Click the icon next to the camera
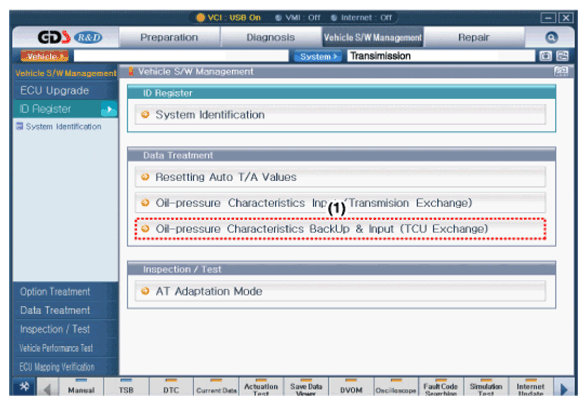Screen dimensions: 587x405 coord(563,56)
